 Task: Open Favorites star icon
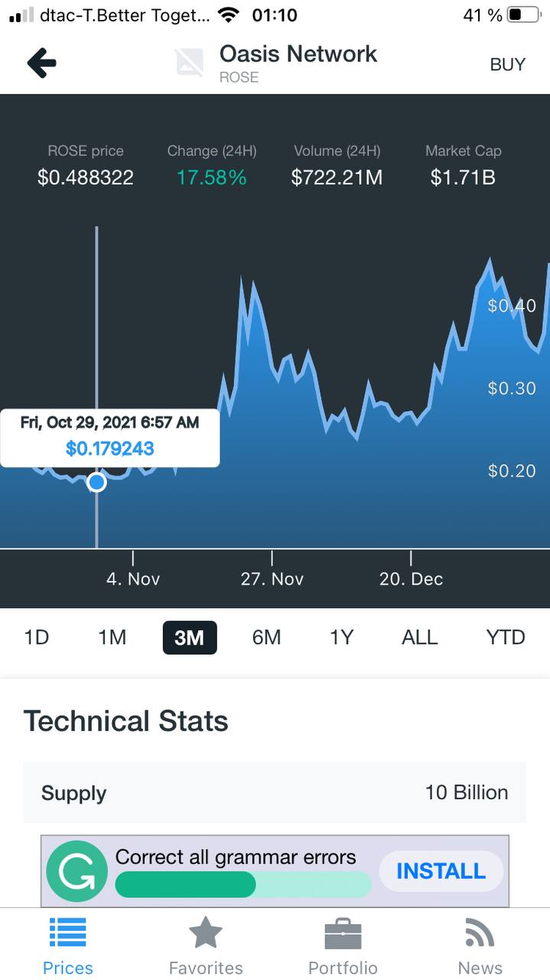pos(206,934)
